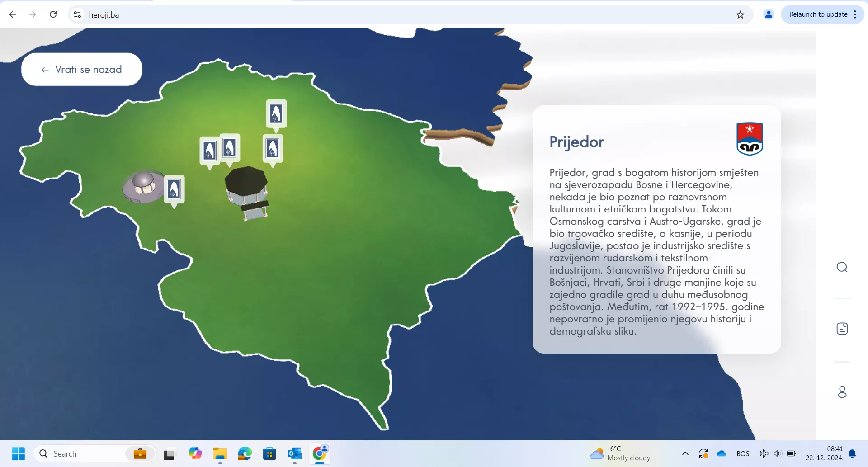Open the search icon in the right sidebar
The width and height of the screenshot is (868, 467).
842,267
